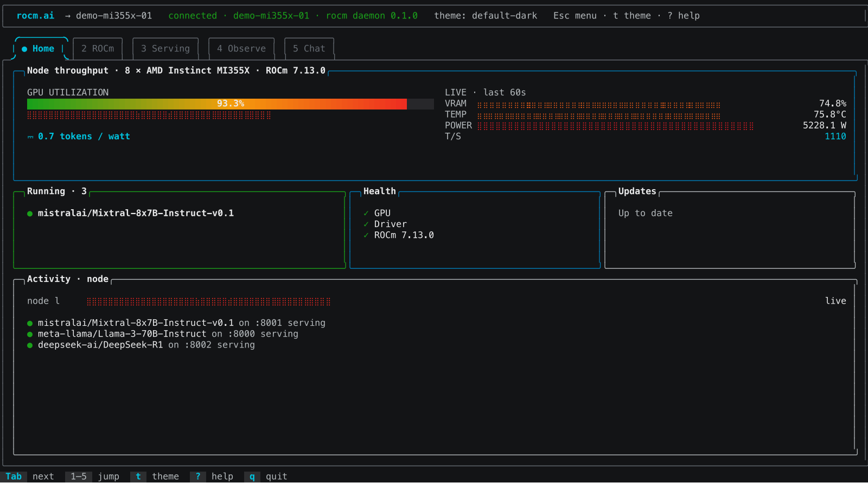Go to the 4 Observe tab

coord(241,49)
